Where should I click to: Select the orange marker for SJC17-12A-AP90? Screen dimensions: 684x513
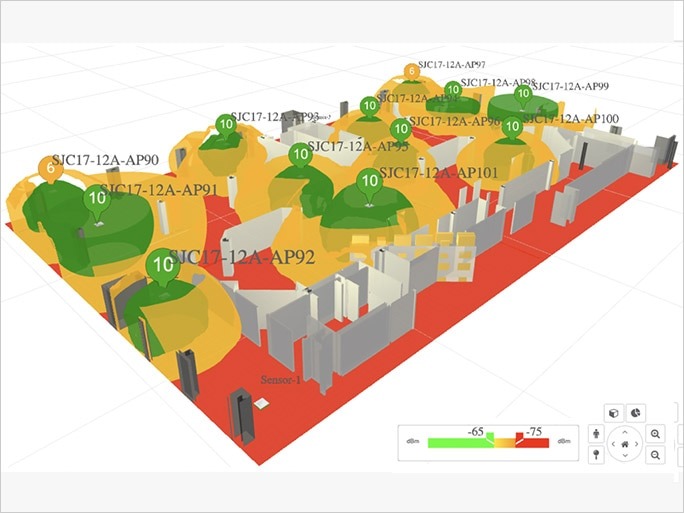pyautogui.click(x=51, y=169)
